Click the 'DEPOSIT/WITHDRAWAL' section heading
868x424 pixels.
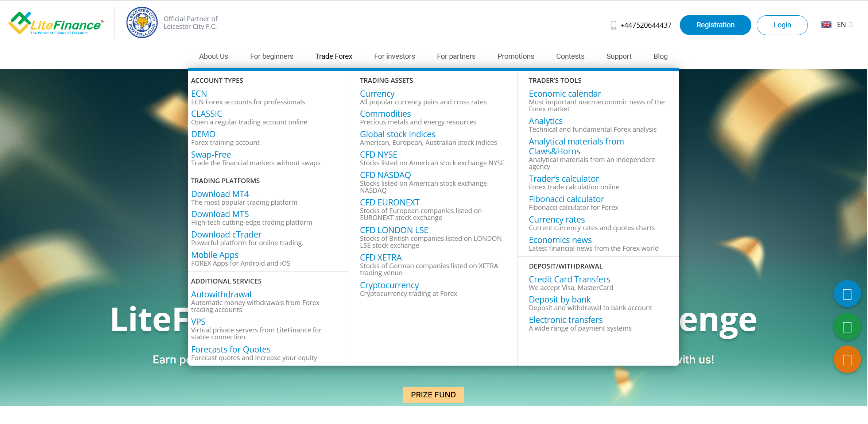566,266
